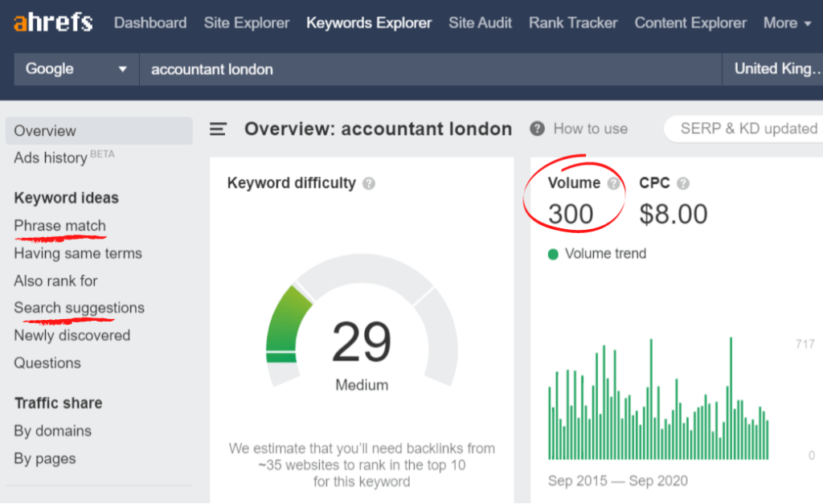Click inside the accountant london search field
The width and height of the screenshot is (823, 504).
click(x=321, y=69)
